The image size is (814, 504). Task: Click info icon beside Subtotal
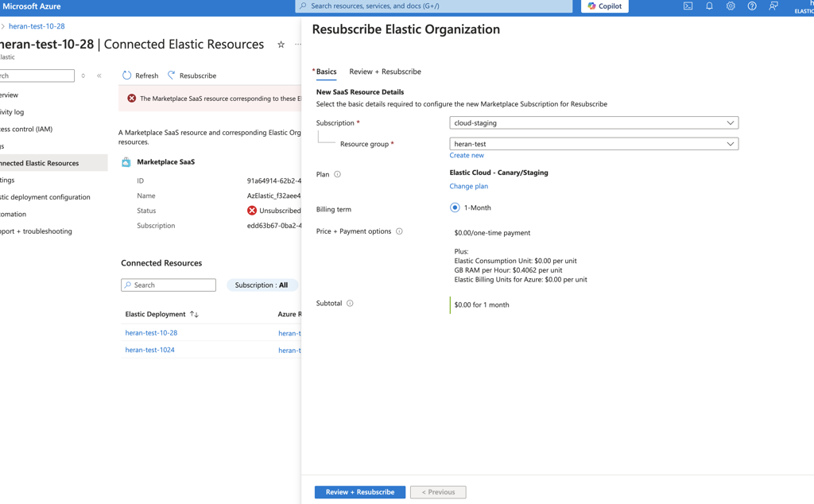coord(350,304)
